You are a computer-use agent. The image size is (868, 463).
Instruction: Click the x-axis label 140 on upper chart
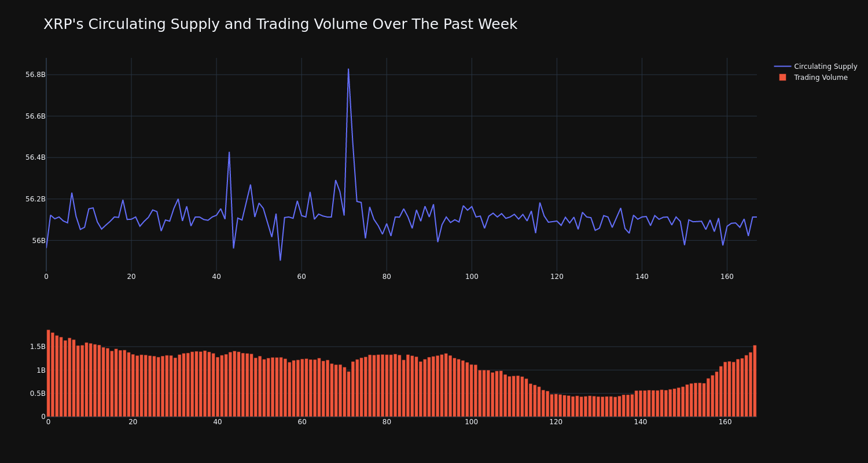[642, 277]
